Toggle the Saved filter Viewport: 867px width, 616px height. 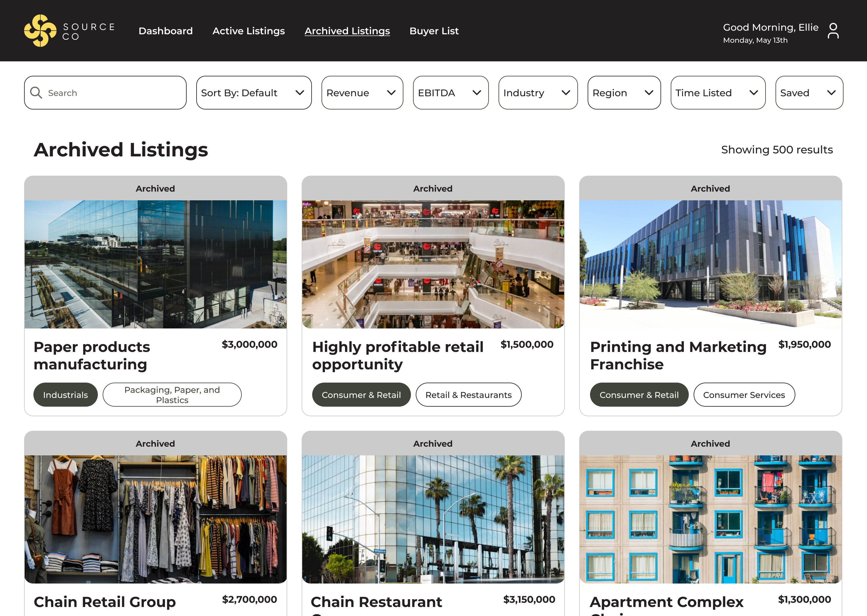(809, 93)
